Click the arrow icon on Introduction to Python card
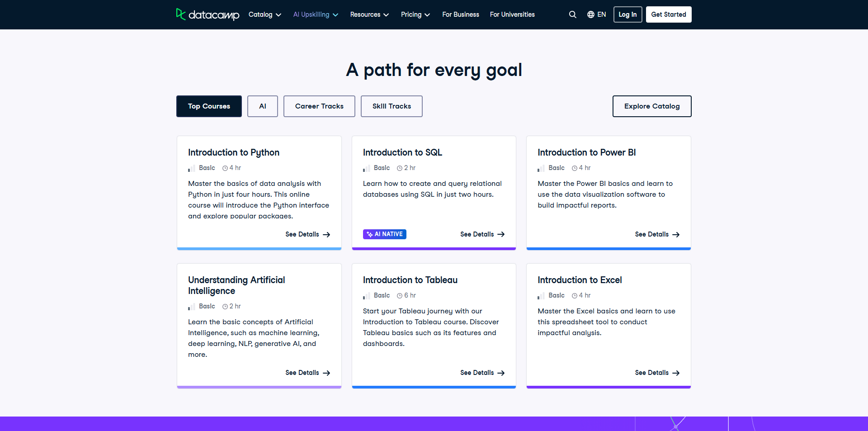This screenshot has width=868, height=431. (326, 235)
